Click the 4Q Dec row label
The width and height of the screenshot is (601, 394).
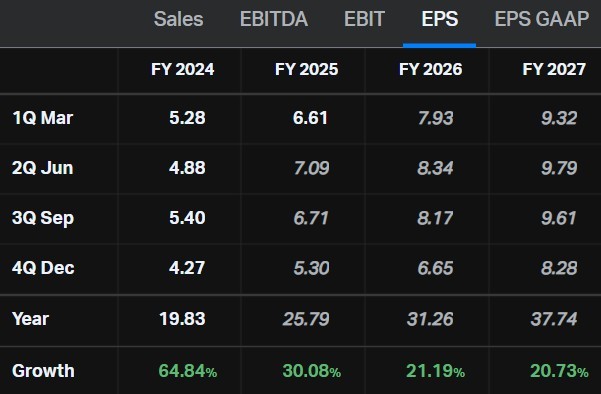coord(43,268)
